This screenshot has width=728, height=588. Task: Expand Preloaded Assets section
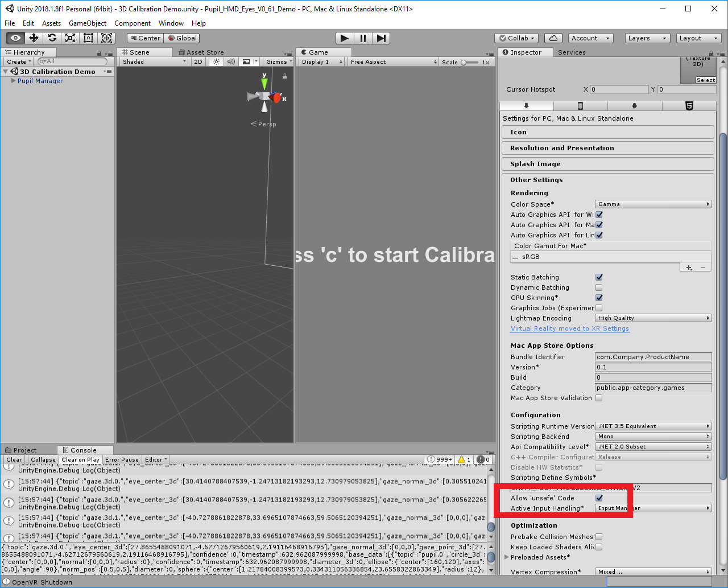[x=507, y=557]
